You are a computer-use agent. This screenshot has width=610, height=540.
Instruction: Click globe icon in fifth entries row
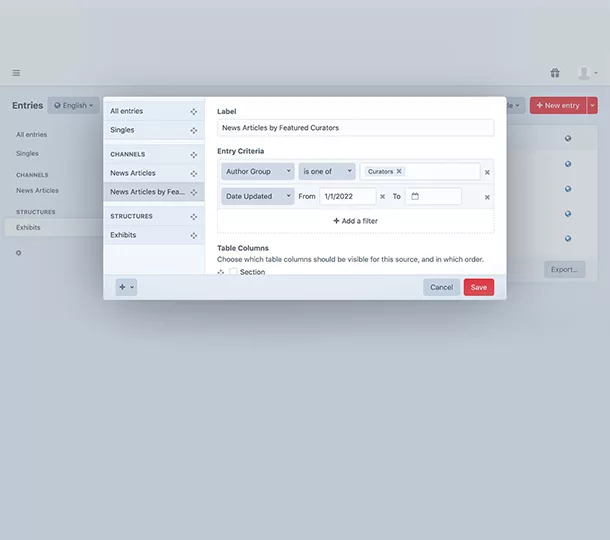[568, 238]
